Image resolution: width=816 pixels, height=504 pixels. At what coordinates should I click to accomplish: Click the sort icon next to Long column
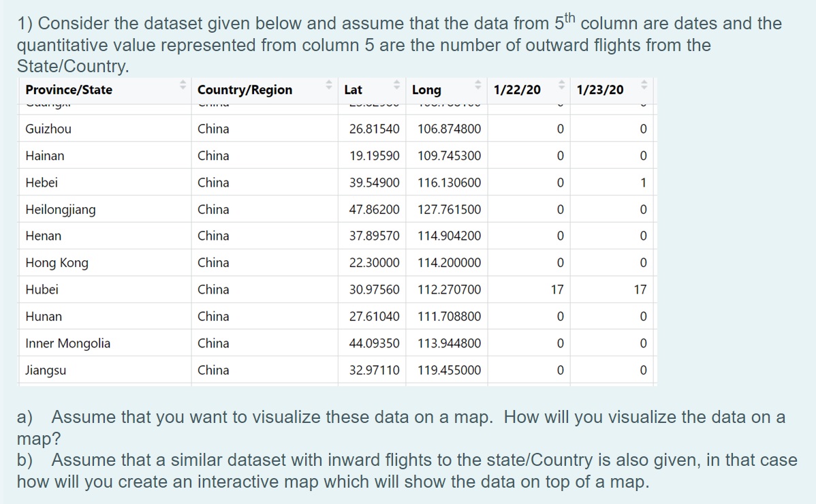477,87
